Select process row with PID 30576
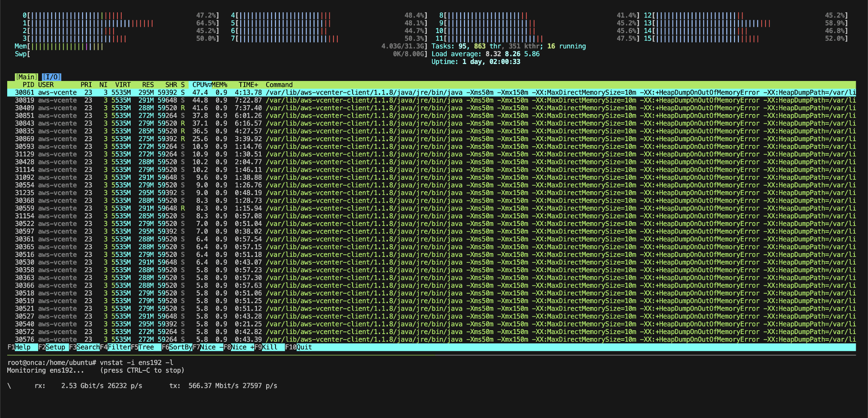 click(x=431, y=339)
